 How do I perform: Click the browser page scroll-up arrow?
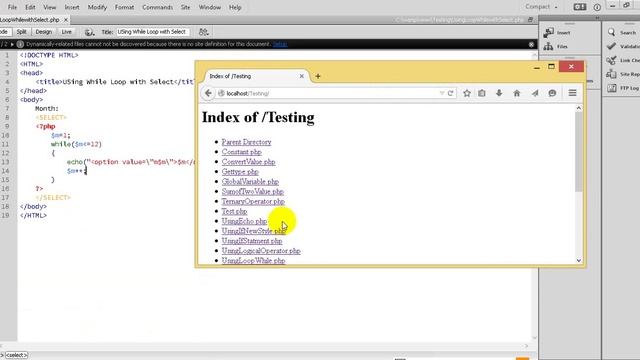[x=578, y=108]
